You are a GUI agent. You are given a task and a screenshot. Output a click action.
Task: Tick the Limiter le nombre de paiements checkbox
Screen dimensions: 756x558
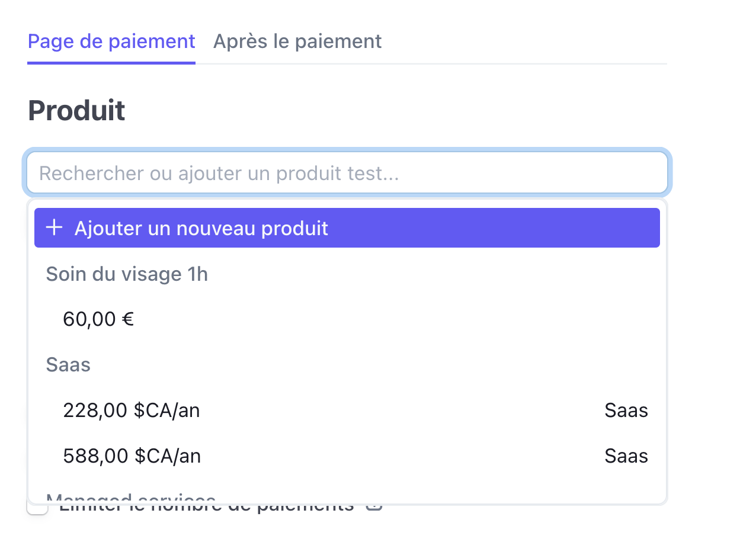click(37, 508)
